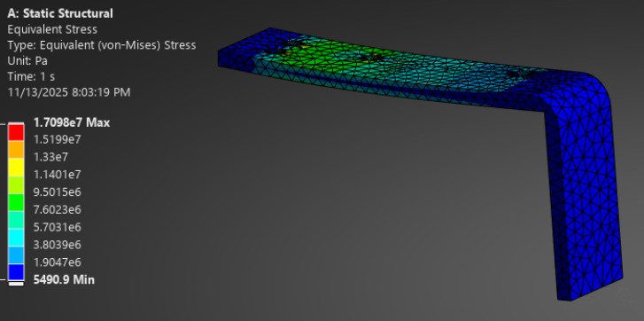Image resolution: width=644 pixels, height=321 pixels.
Task: Select the yellow-green legend color band
Action: tap(16, 185)
